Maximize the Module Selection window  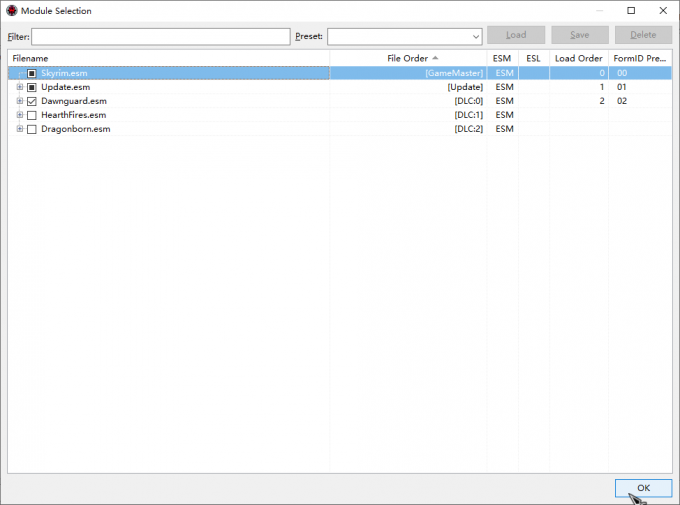(x=631, y=10)
